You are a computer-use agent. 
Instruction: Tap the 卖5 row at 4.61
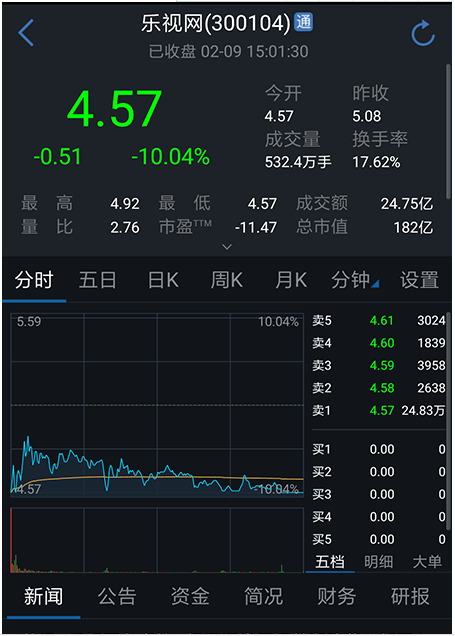pos(378,321)
